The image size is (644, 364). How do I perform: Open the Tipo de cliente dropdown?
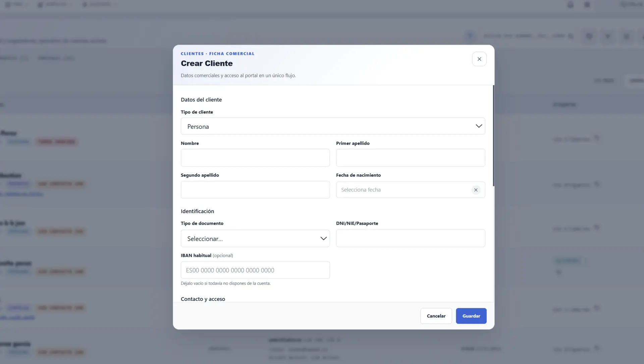(x=333, y=126)
